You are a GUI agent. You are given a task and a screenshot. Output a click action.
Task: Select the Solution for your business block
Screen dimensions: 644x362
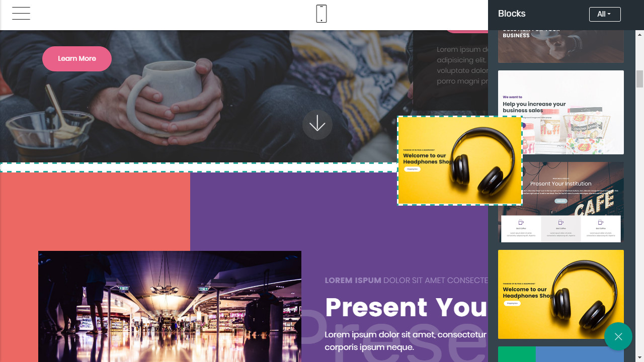561,46
